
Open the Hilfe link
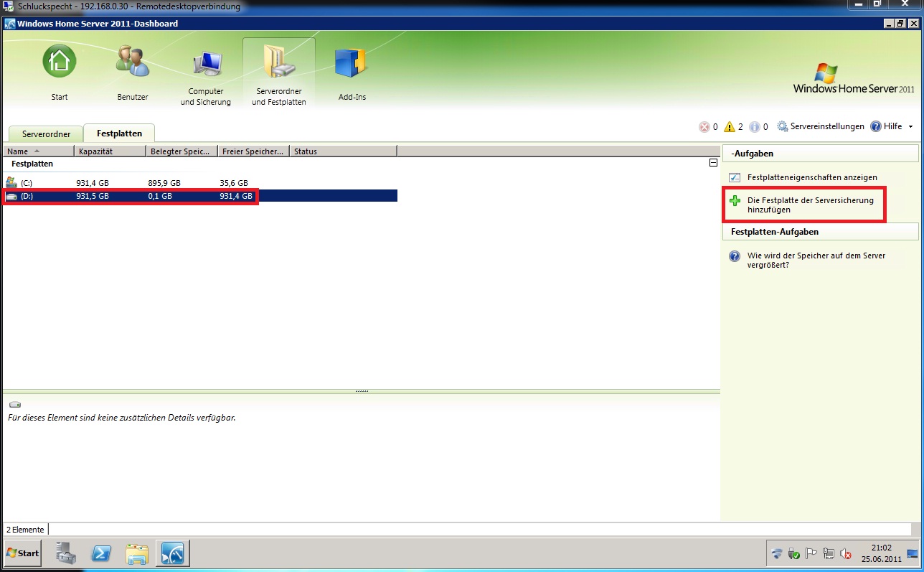[892, 126]
